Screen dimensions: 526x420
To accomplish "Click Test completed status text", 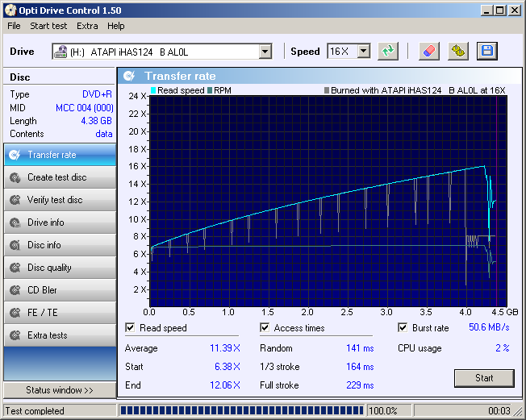I will pos(35,411).
